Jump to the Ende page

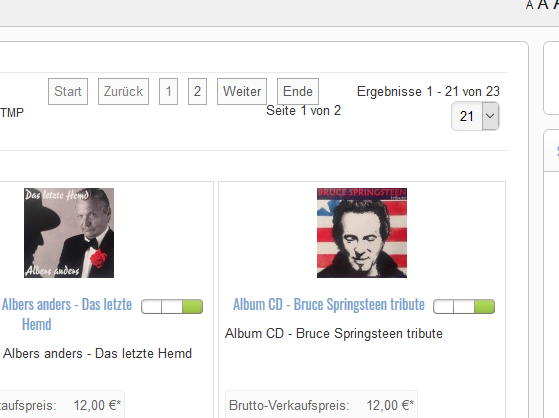pyautogui.click(x=298, y=91)
